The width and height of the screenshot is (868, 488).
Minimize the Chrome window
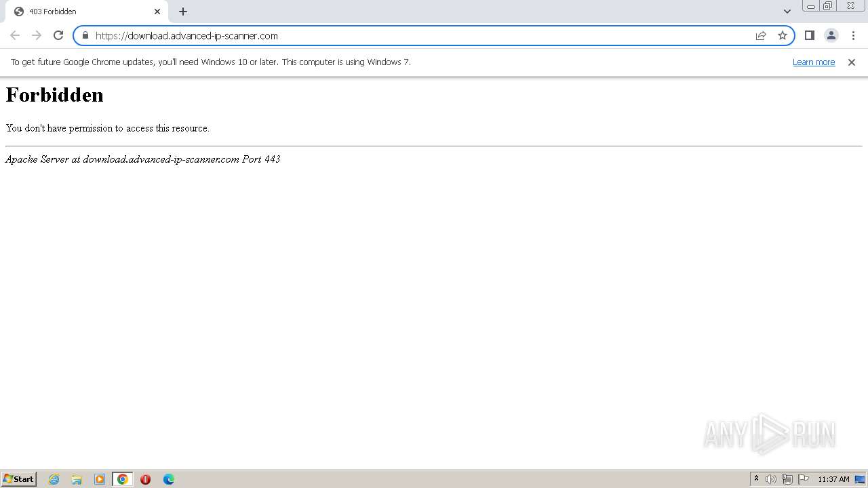[811, 6]
